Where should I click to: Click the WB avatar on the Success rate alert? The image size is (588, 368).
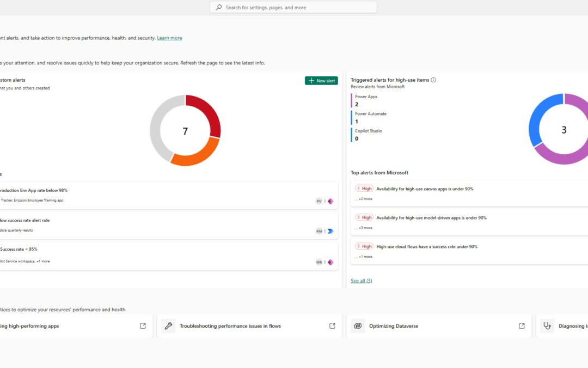pos(319,262)
